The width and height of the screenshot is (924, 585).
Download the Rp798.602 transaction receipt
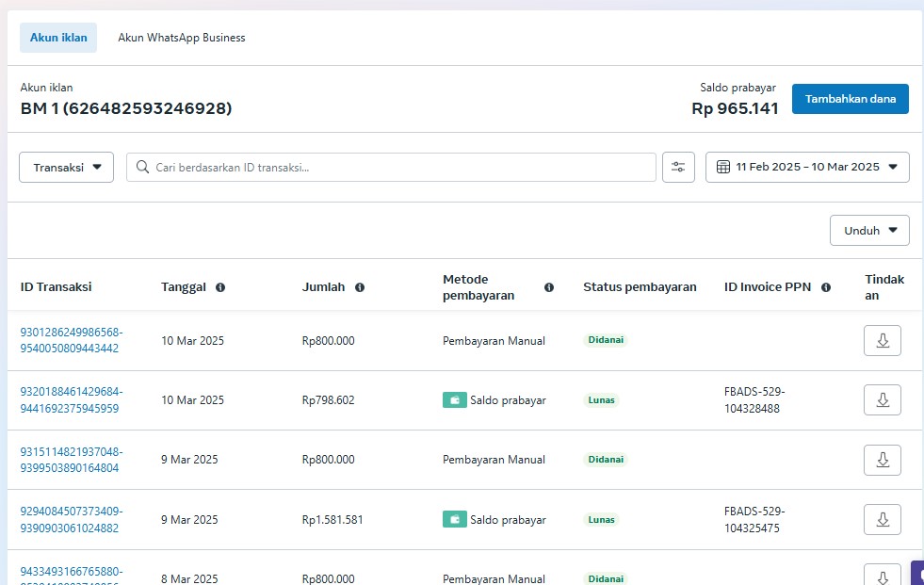click(883, 399)
